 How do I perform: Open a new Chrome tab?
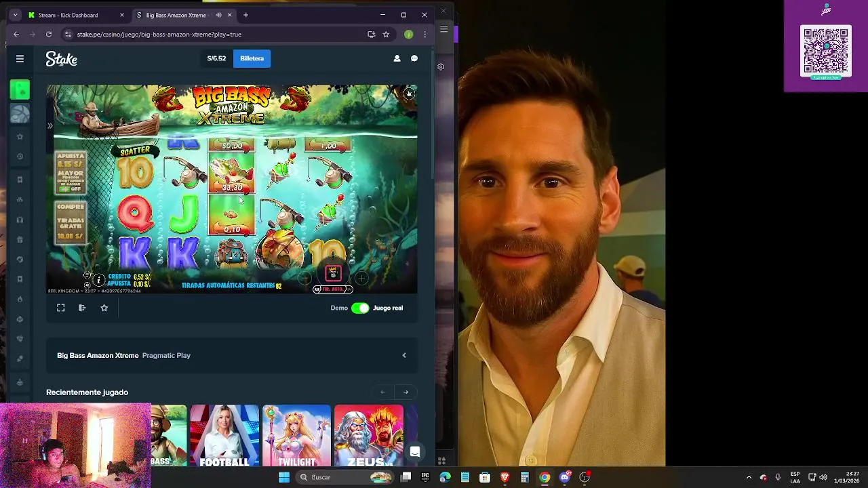coord(245,15)
